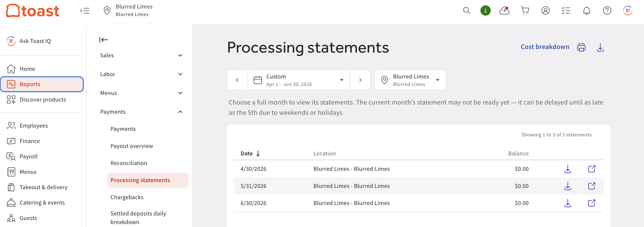This screenshot has height=227, width=644.
Task: Print the processing statements page
Action: pos(581,47)
